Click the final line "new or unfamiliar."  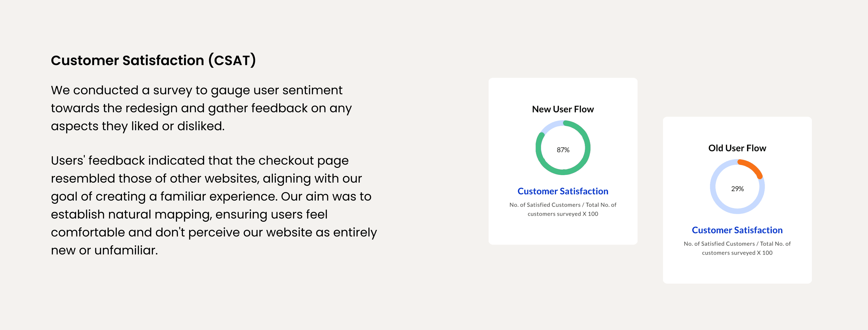[105, 250]
